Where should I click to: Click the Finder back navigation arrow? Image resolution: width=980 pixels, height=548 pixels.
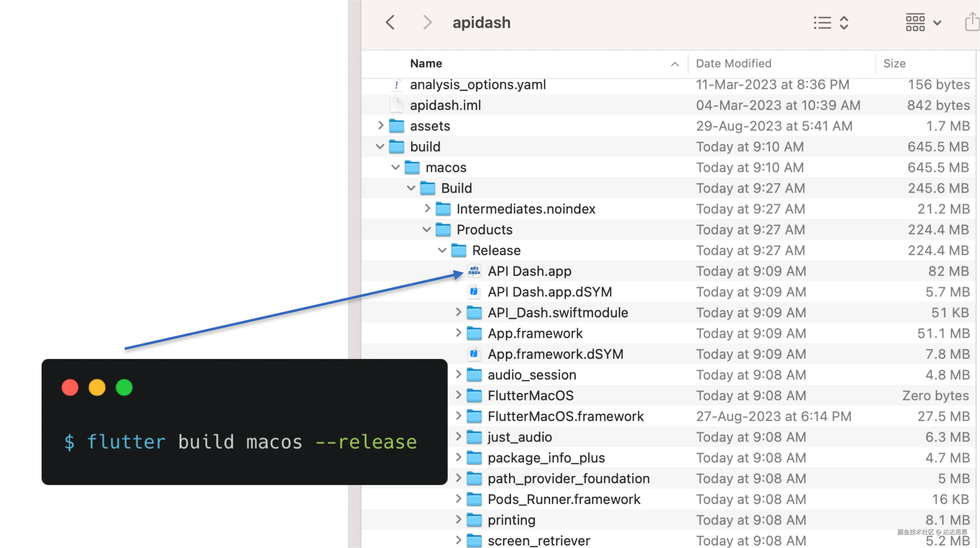390,22
